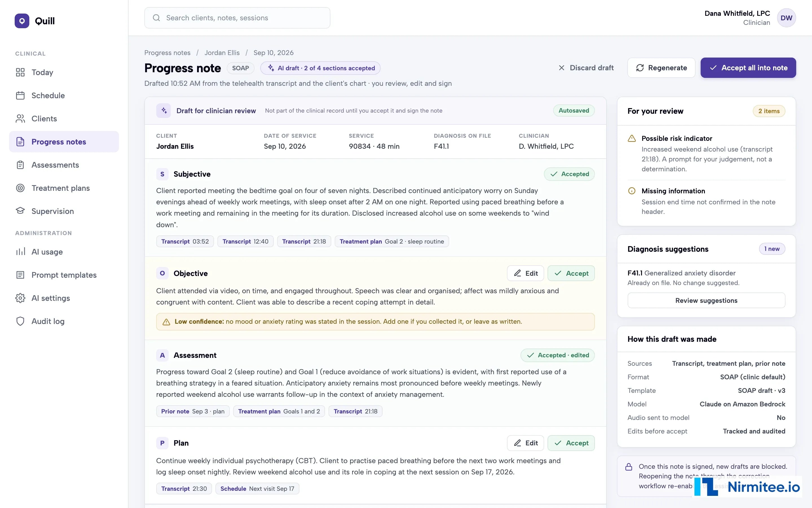The width and height of the screenshot is (812, 508).
Task: Click the Possible risk indicator warning icon
Action: pos(632,138)
